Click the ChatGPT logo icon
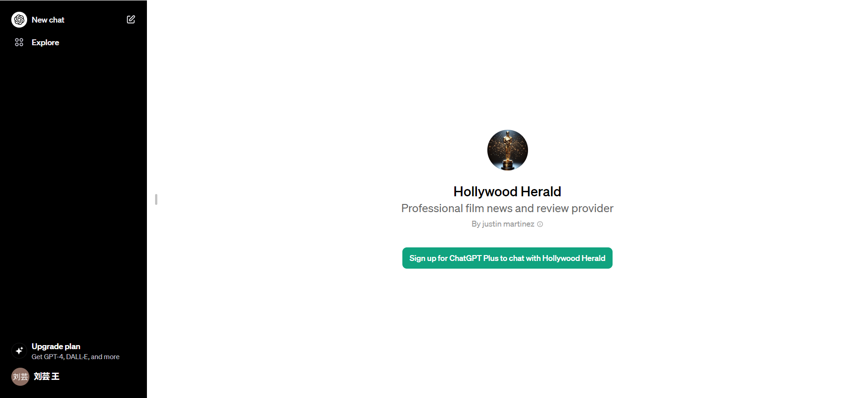Image resolution: width=868 pixels, height=398 pixels. 19,20
